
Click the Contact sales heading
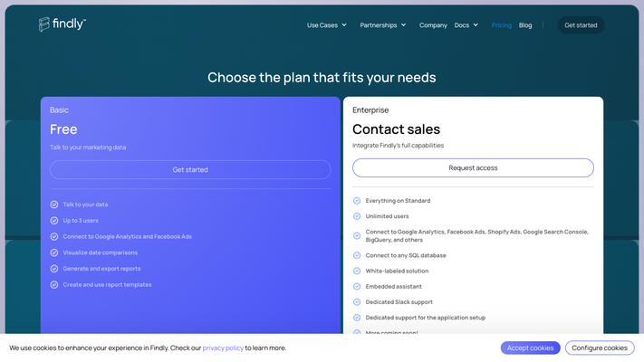(396, 129)
